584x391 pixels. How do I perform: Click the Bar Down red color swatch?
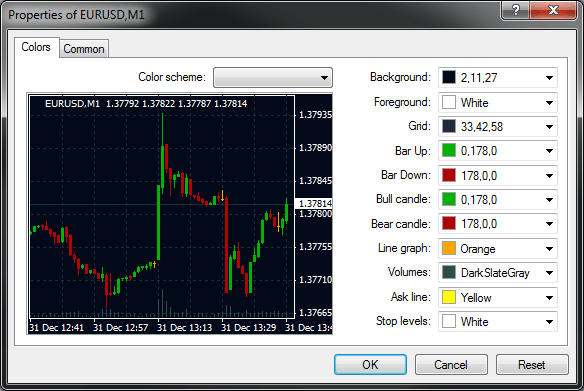coord(449,175)
